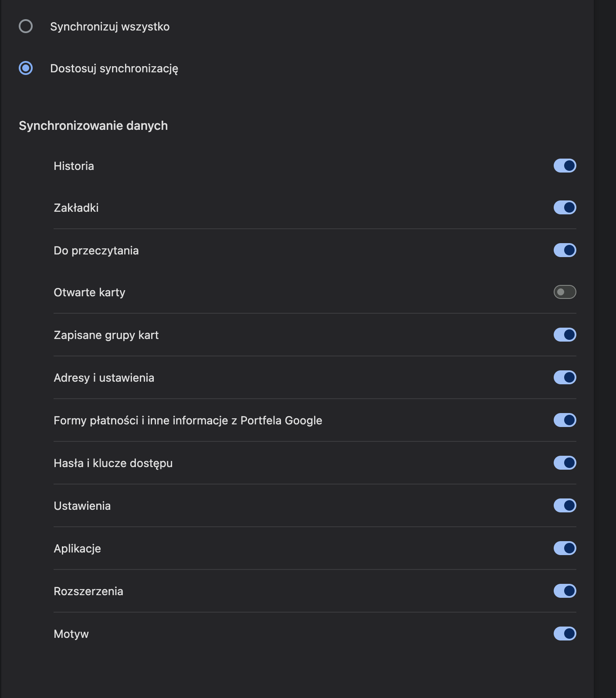Select the 'Dostosuj synchronizację' radio button
Viewport: 616px width, 698px height.
pos(26,68)
